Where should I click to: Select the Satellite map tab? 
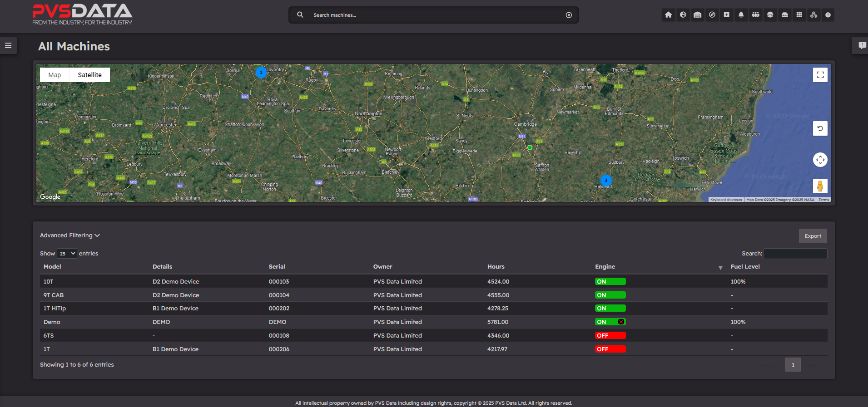pyautogui.click(x=89, y=75)
